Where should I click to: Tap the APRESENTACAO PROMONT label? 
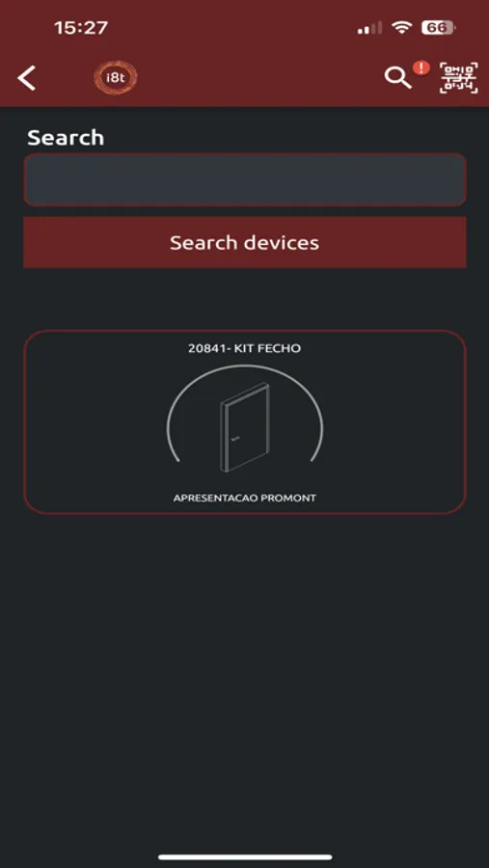[245, 498]
